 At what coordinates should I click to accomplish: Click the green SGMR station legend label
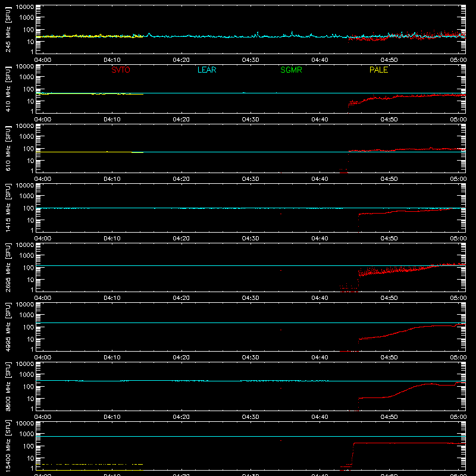pos(291,70)
